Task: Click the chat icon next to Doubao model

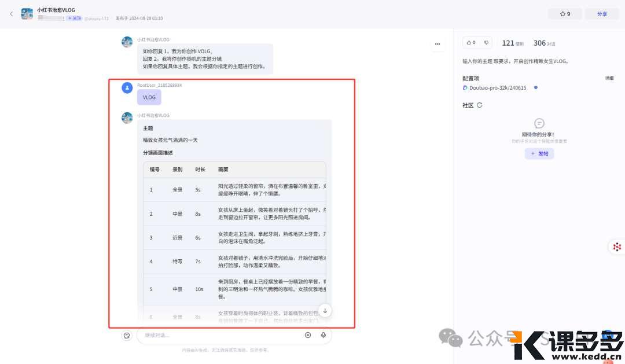Action: tap(535, 88)
